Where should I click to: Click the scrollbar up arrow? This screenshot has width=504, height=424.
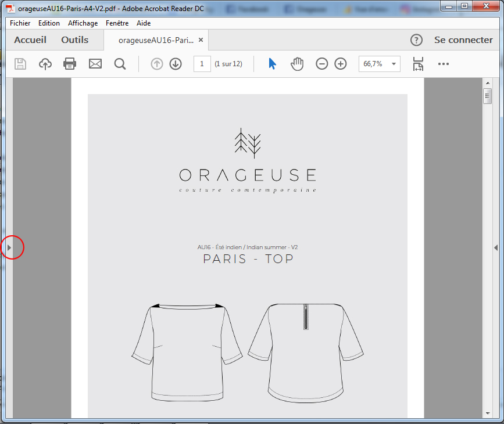tap(488, 83)
